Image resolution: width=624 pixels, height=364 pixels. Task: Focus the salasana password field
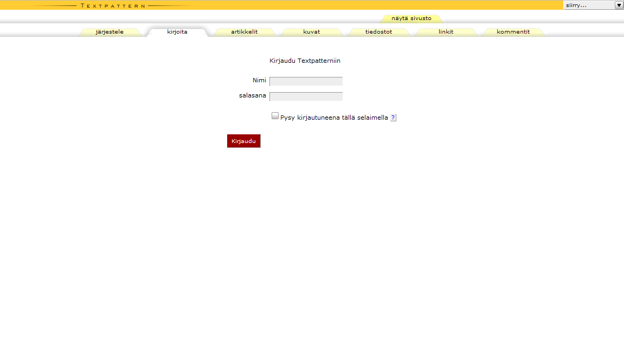coord(306,96)
